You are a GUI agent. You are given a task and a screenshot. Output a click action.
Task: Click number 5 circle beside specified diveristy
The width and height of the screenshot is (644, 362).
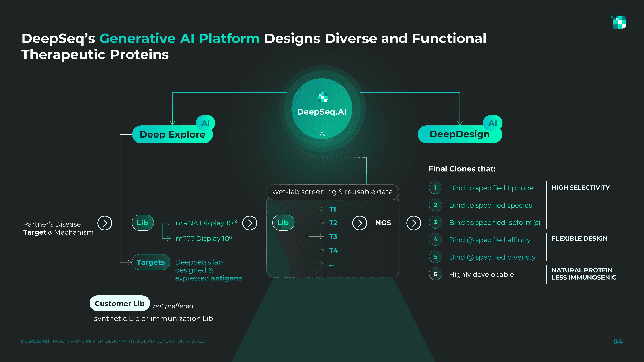pyautogui.click(x=435, y=257)
